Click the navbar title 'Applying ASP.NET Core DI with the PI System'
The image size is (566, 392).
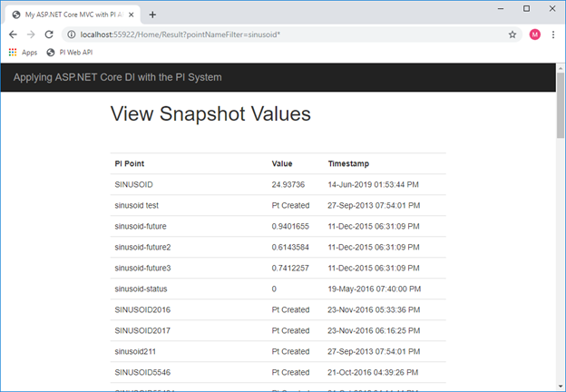(x=117, y=77)
